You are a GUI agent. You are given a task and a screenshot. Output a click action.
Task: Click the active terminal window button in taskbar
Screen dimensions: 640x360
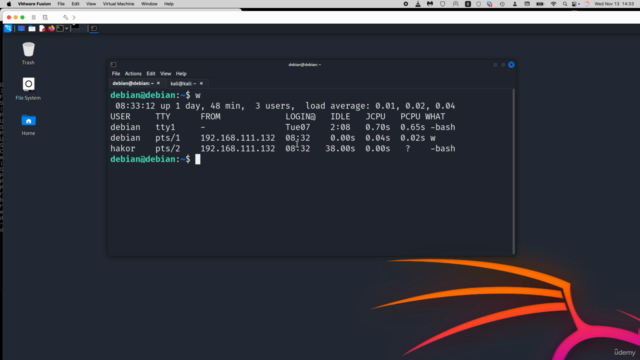click(x=93, y=28)
